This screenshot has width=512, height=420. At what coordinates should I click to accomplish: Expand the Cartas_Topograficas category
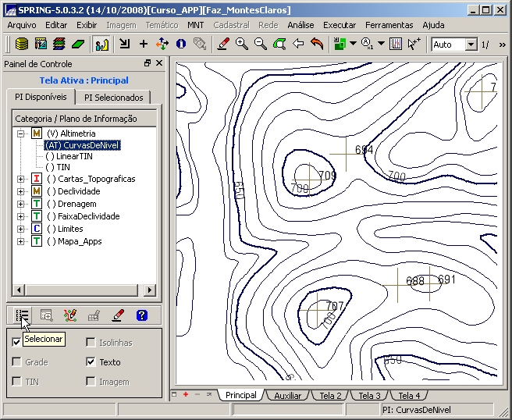point(20,179)
